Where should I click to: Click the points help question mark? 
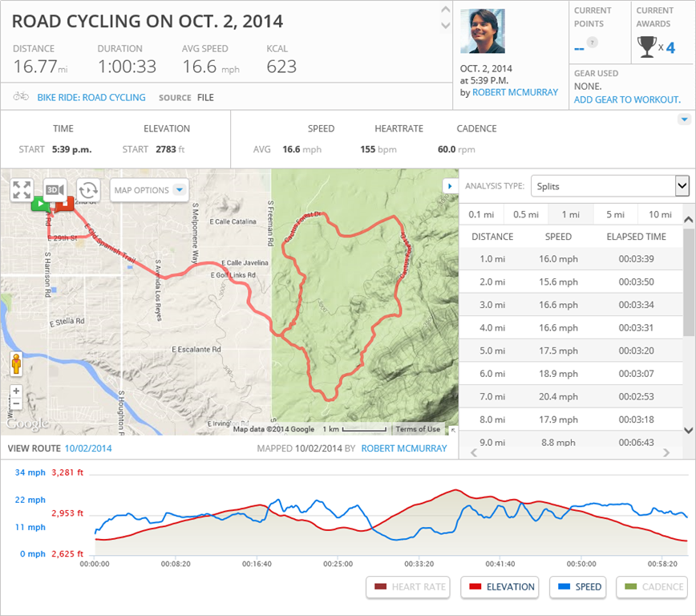593,43
